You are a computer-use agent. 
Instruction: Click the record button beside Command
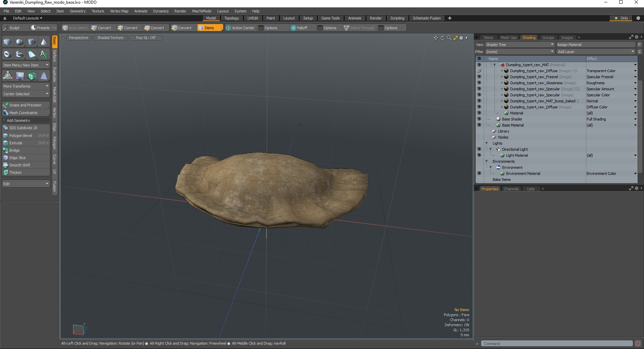638,344
